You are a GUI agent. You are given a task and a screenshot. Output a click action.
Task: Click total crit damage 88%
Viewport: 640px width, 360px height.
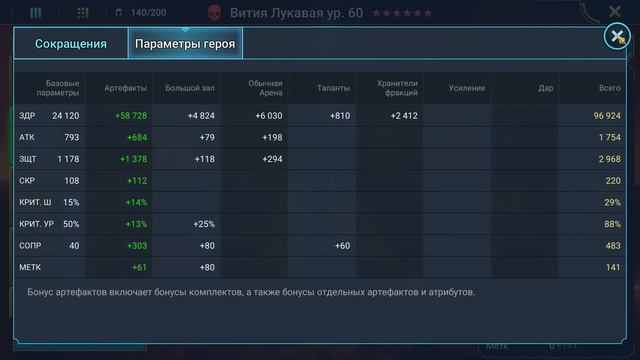click(612, 224)
